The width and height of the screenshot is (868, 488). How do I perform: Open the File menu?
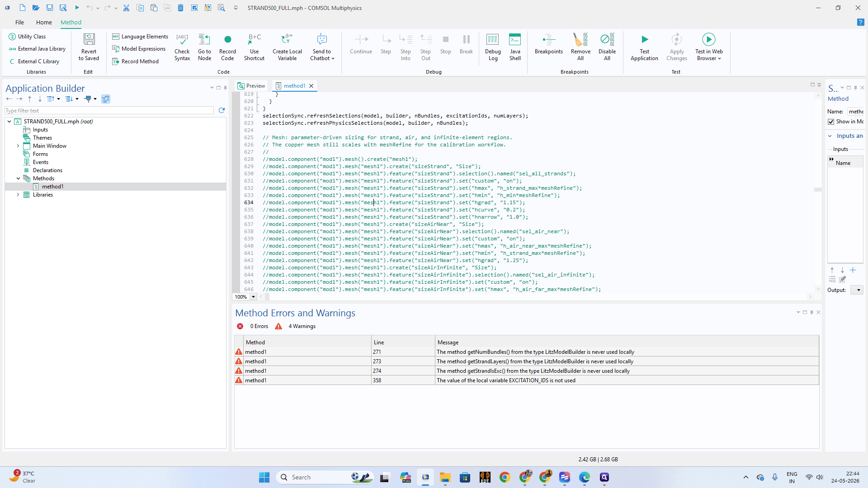pos(19,22)
